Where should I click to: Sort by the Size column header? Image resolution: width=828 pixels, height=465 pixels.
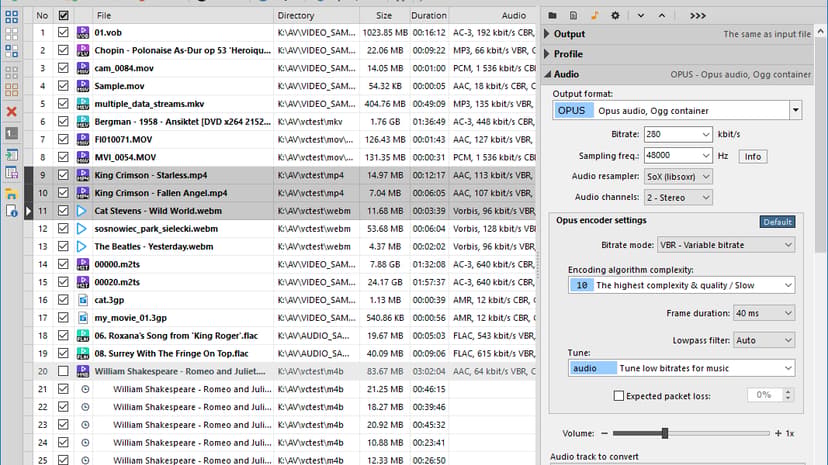pyautogui.click(x=384, y=15)
